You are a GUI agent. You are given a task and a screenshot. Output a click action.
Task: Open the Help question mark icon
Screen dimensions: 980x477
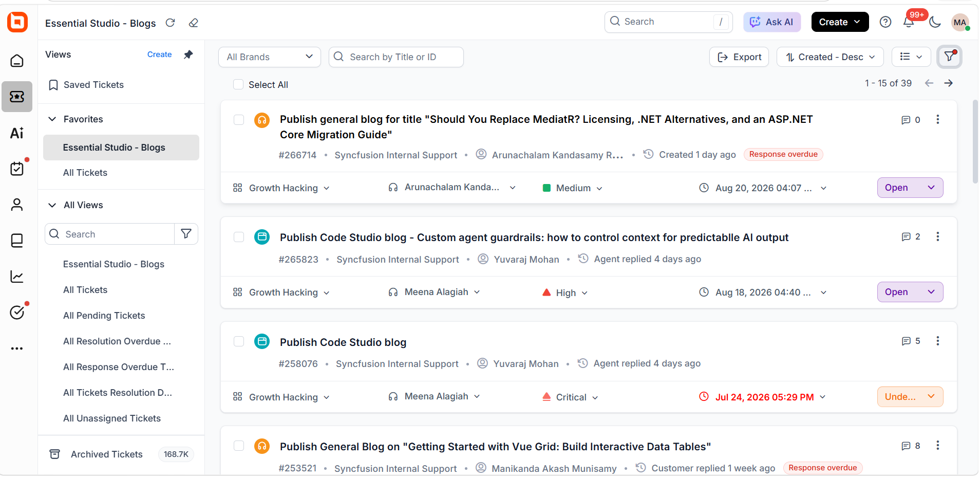pyautogui.click(x=885, y=22)
